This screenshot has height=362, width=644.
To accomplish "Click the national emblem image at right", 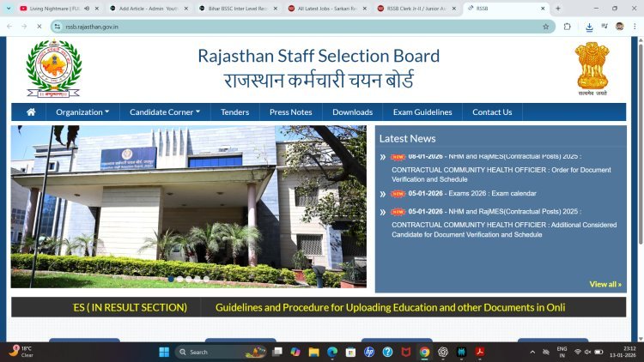I will [592, 69].
